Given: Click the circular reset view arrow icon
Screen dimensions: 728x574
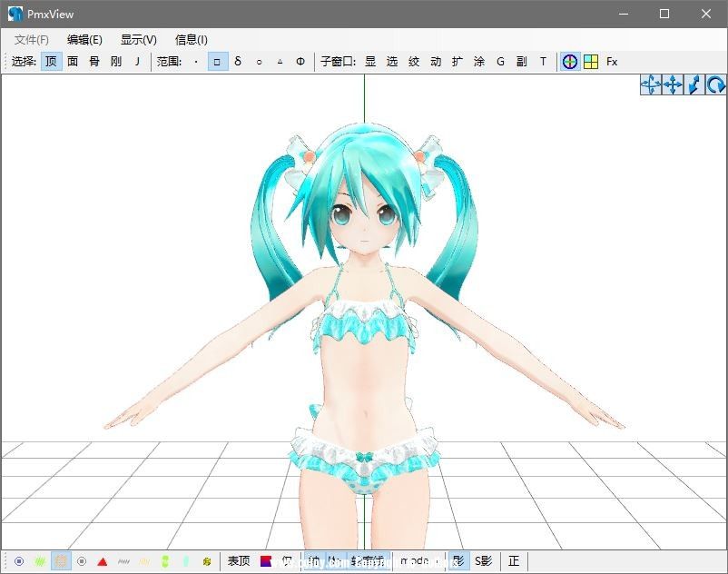Looking at the screenshot, I should click(716, 84).
